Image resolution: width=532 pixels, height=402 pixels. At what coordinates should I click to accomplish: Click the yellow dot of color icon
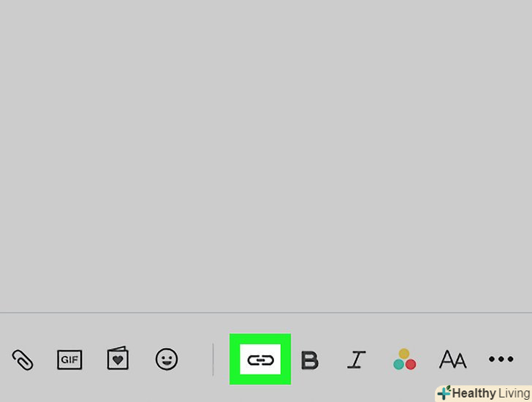(x=404, y=354)
